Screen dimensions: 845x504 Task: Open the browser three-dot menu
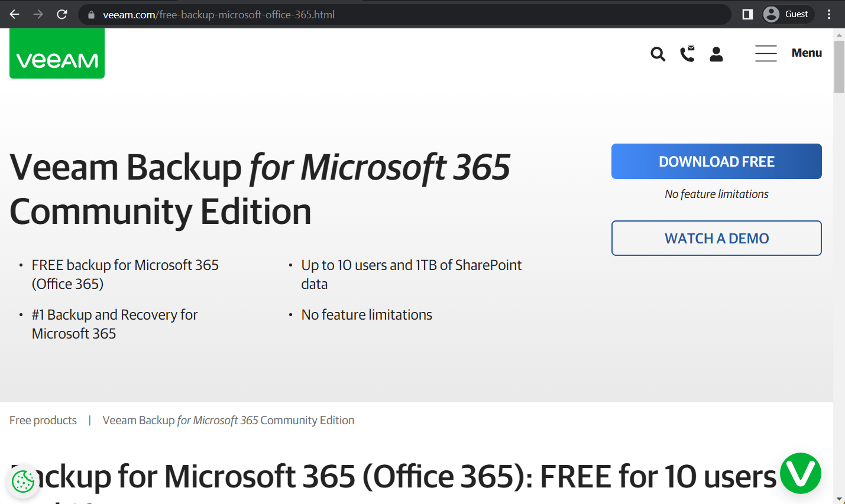pos(828,14)
